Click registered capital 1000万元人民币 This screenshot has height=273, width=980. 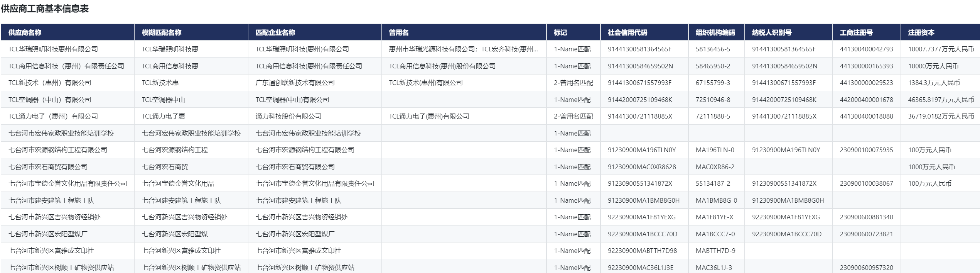[931, 167]
